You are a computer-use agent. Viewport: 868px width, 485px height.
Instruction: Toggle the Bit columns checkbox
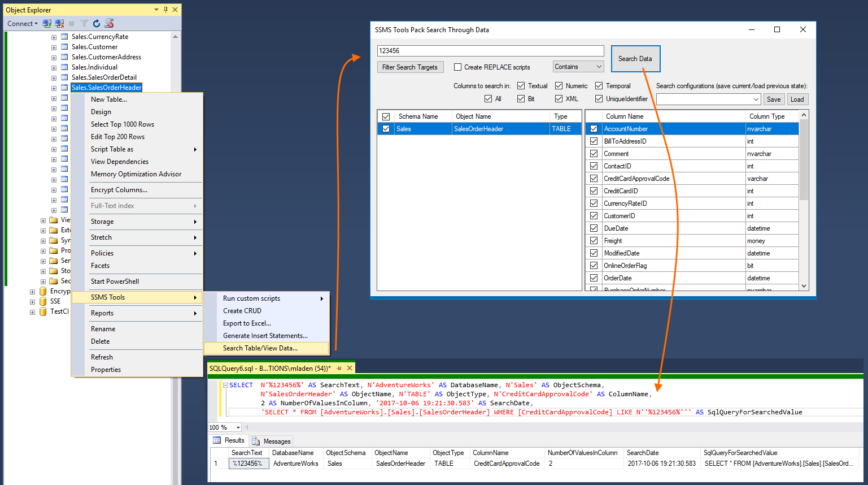coord(521,99)
